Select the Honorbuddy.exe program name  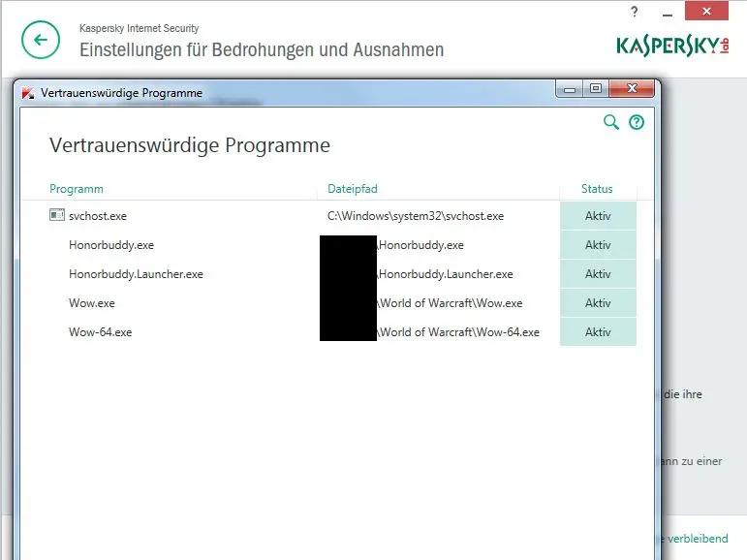point(111,245)
